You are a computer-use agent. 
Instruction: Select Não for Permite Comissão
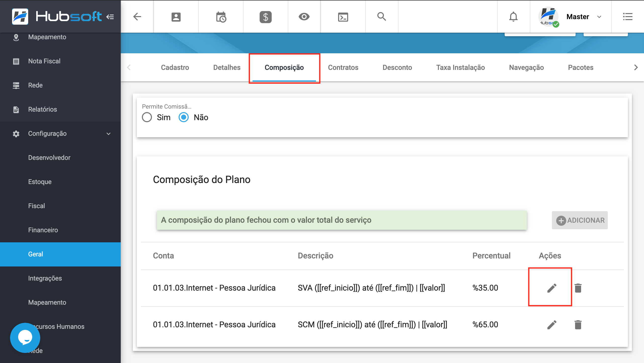point(184,117)
